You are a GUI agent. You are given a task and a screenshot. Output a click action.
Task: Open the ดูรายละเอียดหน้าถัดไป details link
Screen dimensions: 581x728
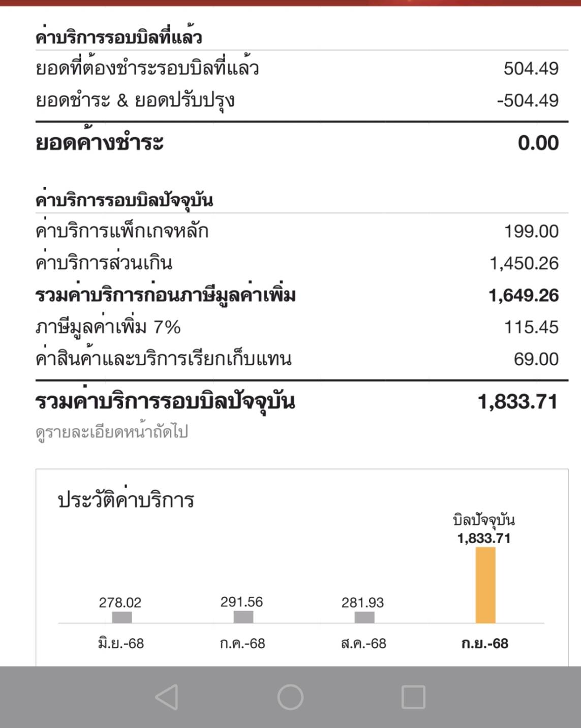click(112, 432)
